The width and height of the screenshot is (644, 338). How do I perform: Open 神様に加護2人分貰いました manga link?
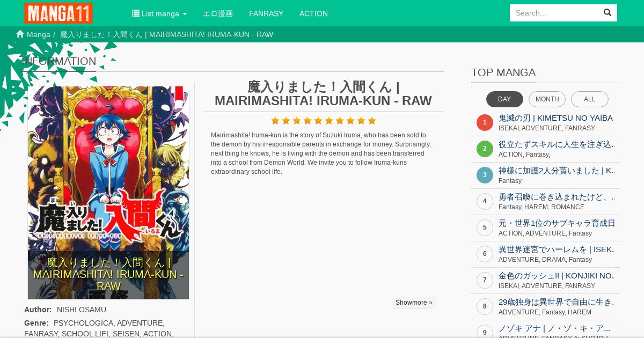tap(557, 171)
